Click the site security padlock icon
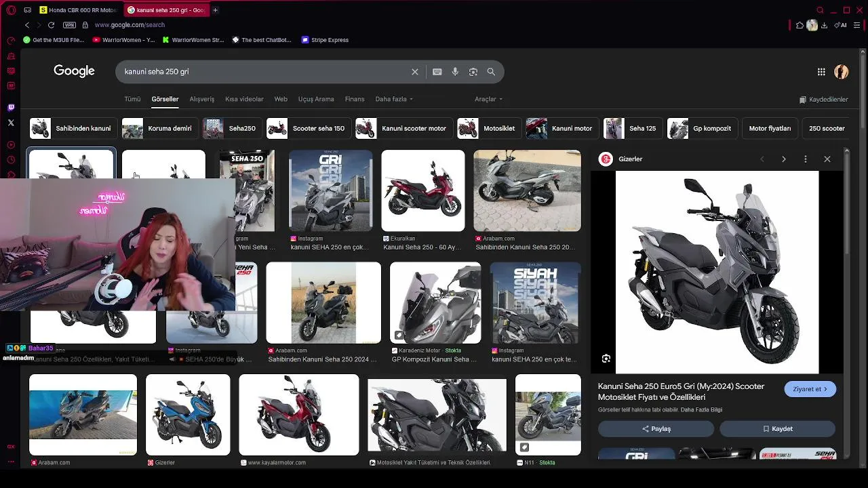Screen dimensions: 868x488 pyautogui.click(x=85, y=25)
